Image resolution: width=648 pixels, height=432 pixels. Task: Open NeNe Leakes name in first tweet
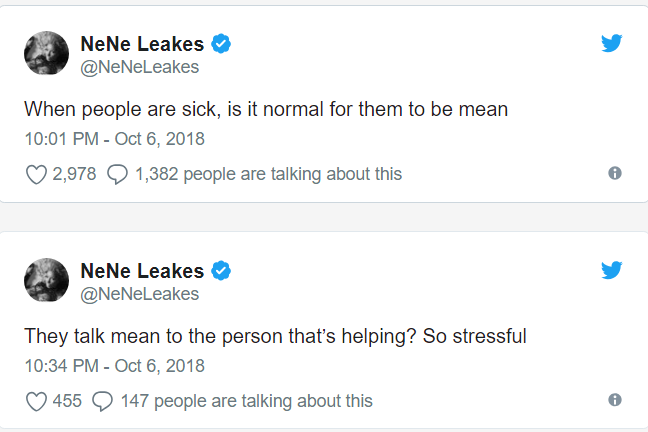(x=142, y=44)
